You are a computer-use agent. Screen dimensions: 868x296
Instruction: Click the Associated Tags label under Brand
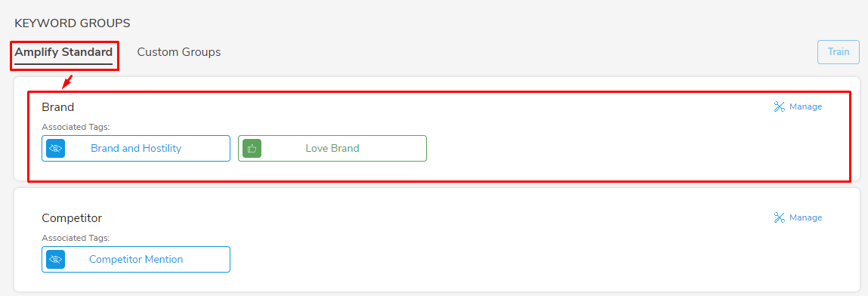point(76,128)
